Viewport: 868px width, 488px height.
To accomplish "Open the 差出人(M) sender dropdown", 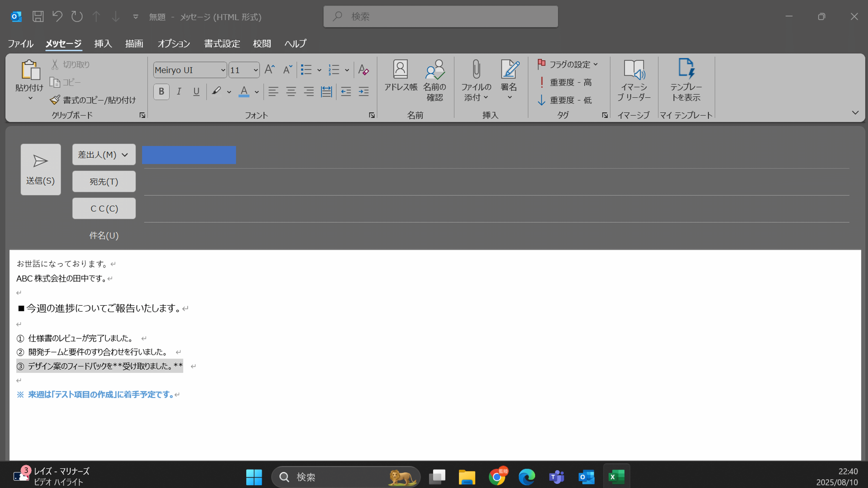I will coord(104,155).
